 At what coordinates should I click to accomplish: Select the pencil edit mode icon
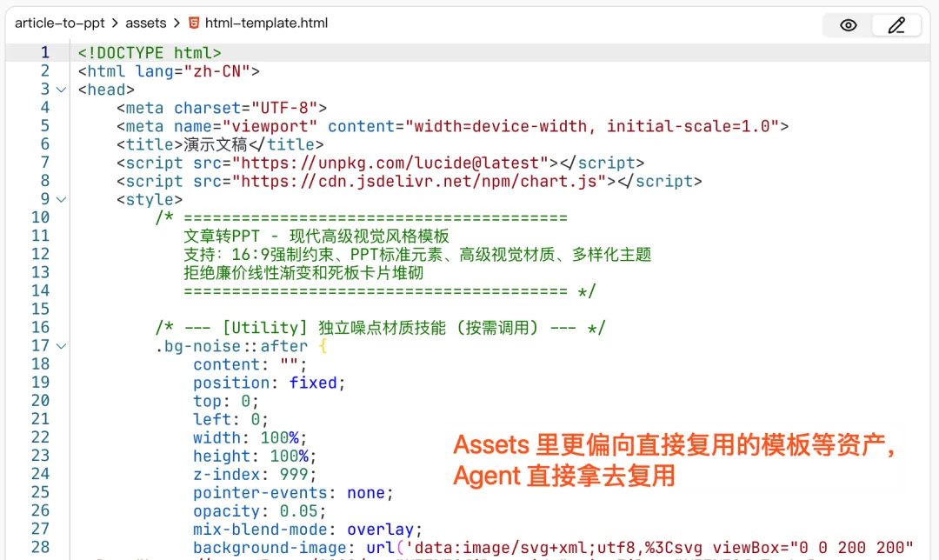pyautogui.click(x=896, y=24)
